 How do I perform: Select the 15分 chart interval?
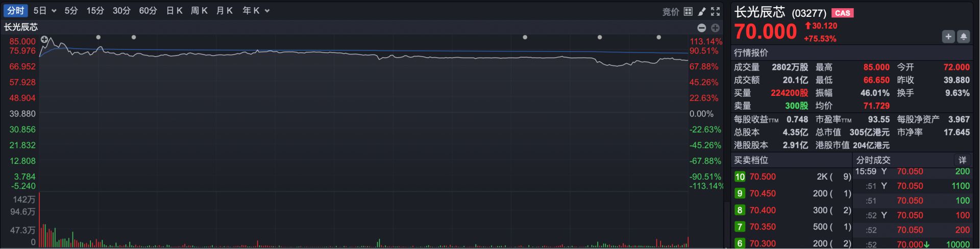(x=95, y=11)
